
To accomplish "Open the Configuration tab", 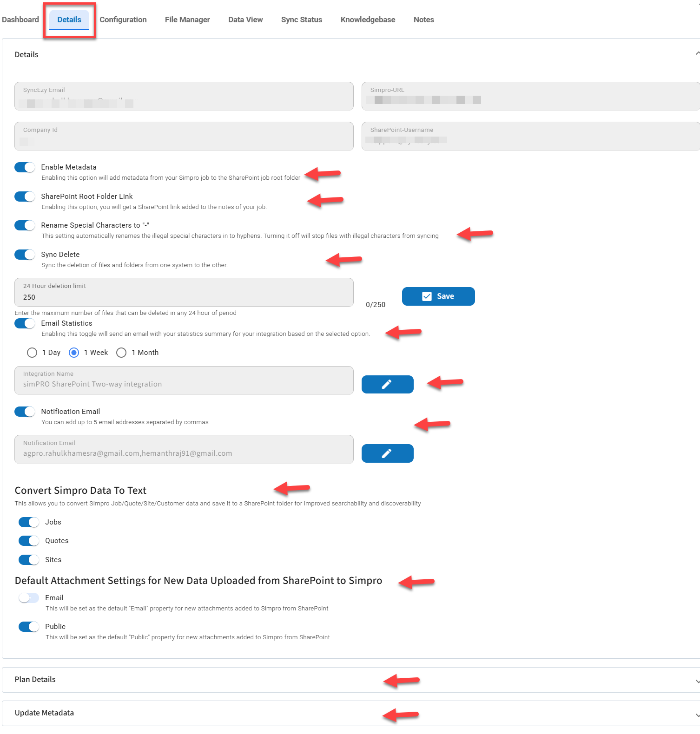I will coord(123,20).
